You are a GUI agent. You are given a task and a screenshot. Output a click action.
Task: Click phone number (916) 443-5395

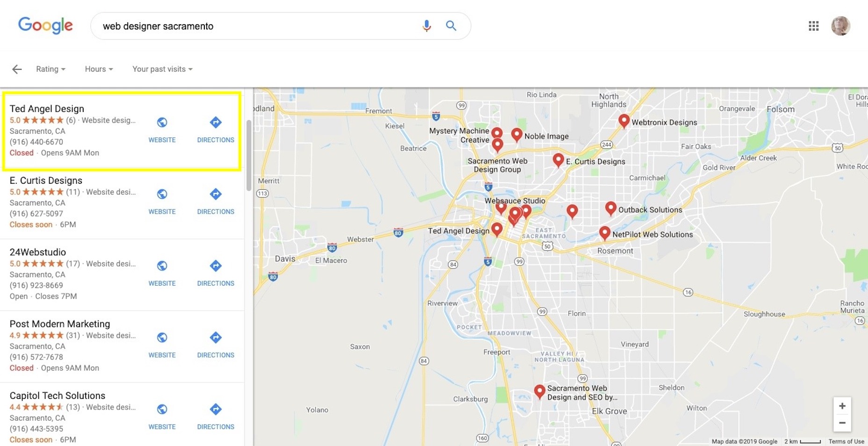point(36,429)
